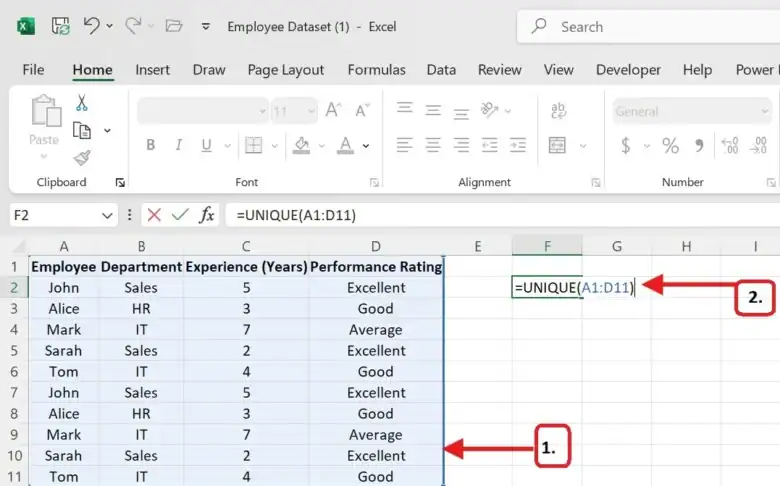Toggle Bold formatting
The width and height of the screenshot is (780, 486).
point(150,145)
